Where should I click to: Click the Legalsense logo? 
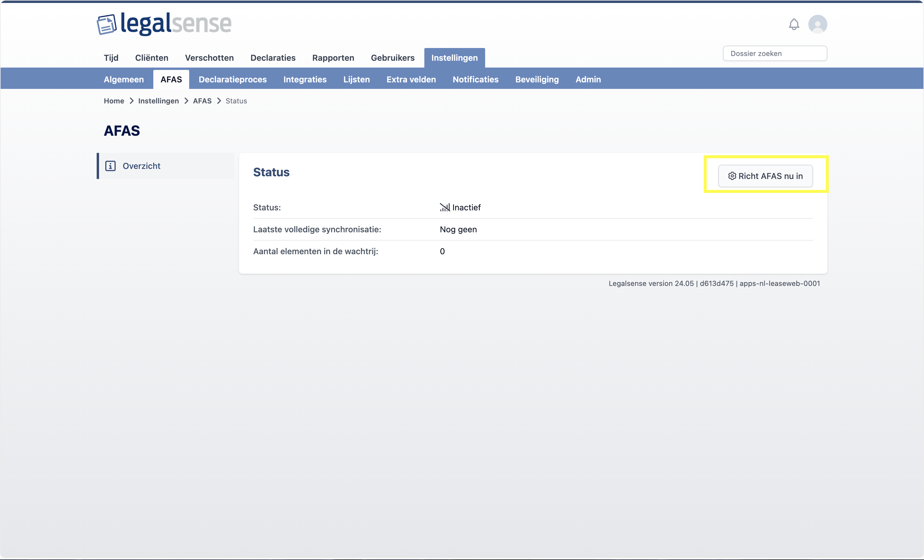164,24
